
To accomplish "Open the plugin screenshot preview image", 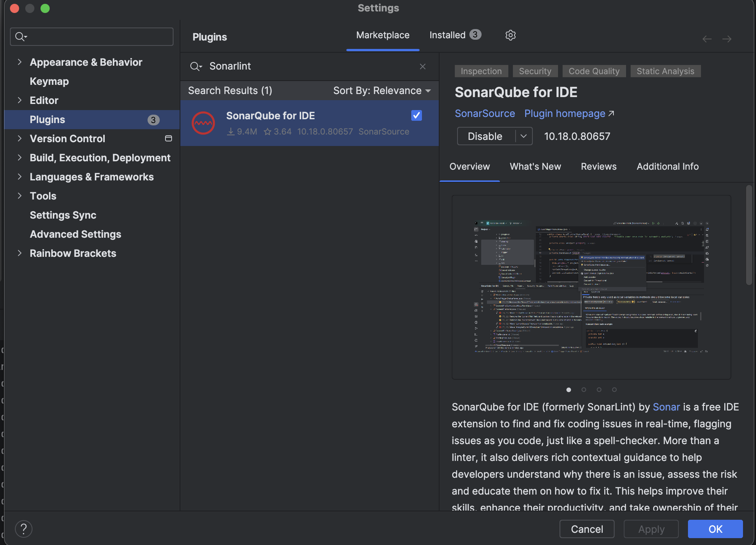I will [x=591, y=287].
